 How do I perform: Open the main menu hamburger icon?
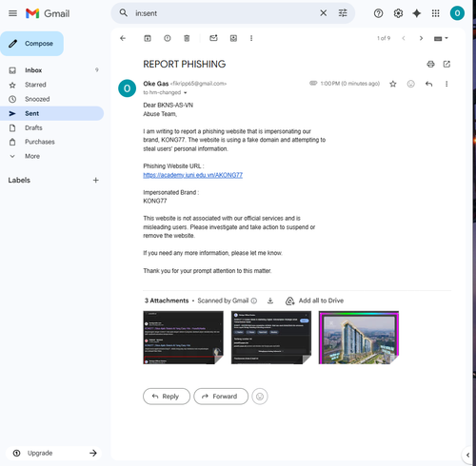pyautogui.click(x=12, y=13)
